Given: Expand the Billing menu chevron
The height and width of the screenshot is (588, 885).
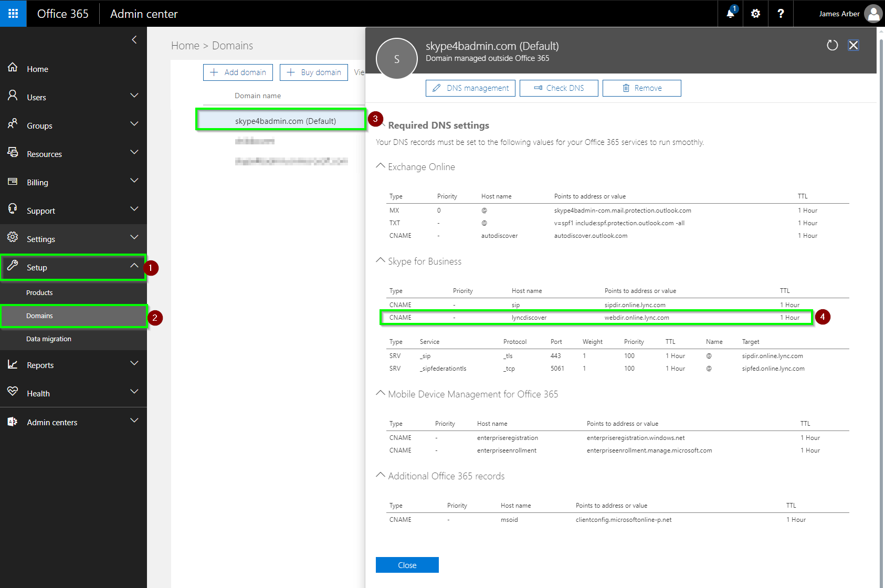Looking at the screenshot, I should [134, 181].
